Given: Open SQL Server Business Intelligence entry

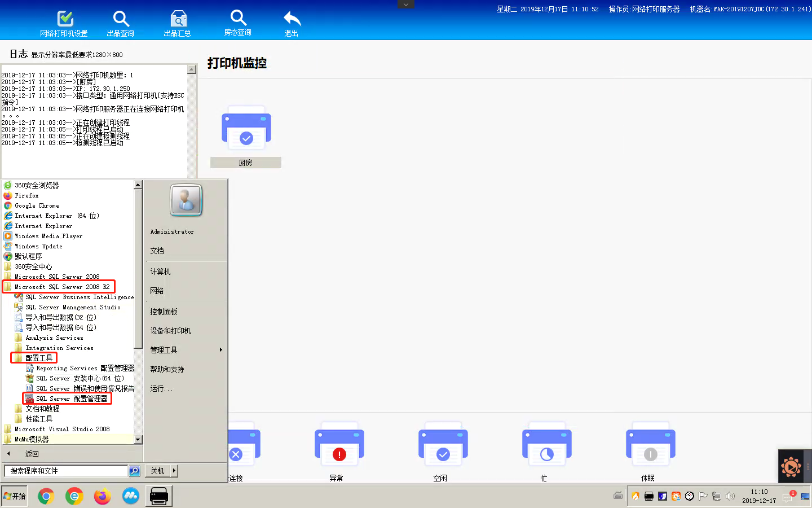Looking at the screenshot, I should (x=74, y=297).
